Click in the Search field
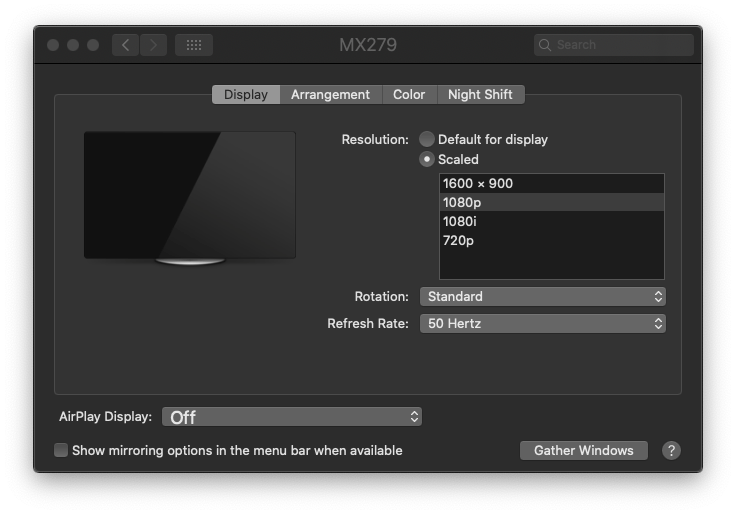The image size is (736, 514). pos(614,45)
